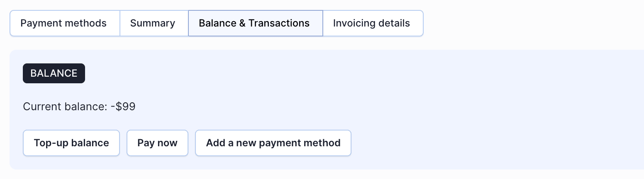Click Add a new payment method
644x179 pixels.
(x=273, y=143)
